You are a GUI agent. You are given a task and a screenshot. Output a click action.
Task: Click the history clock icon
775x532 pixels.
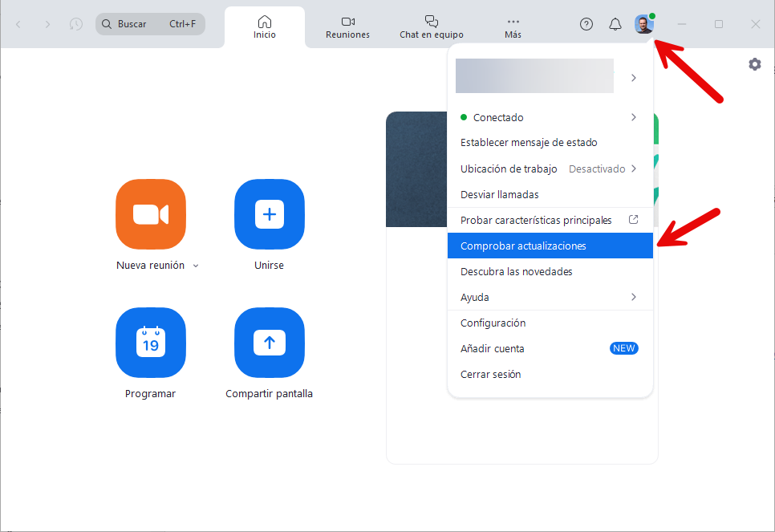coord(76,24)
